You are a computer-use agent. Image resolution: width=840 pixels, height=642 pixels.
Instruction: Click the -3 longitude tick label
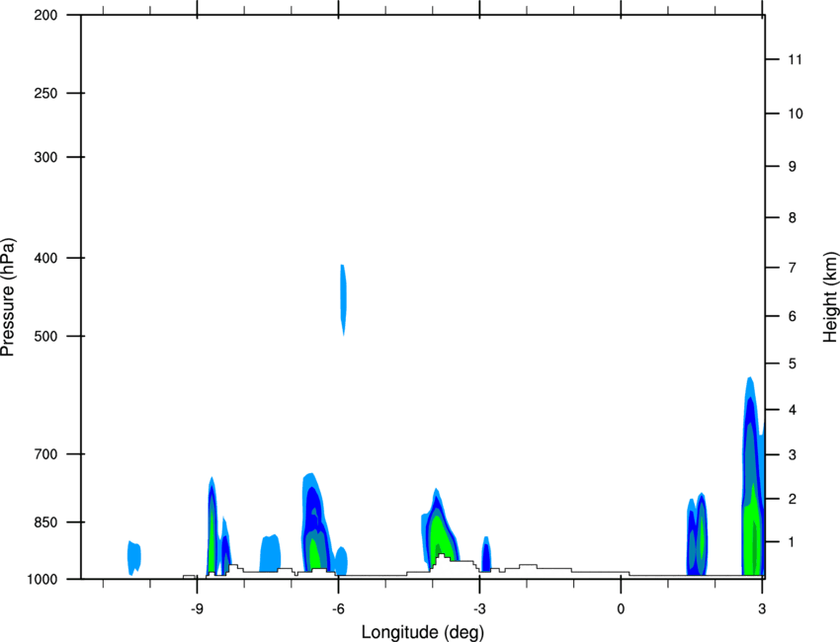coord(479,608)
